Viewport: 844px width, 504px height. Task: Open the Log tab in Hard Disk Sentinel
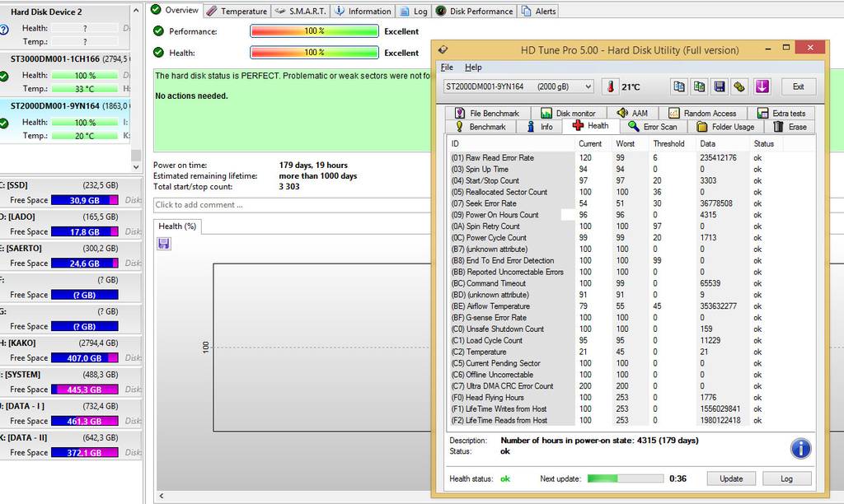click(414, 11)
